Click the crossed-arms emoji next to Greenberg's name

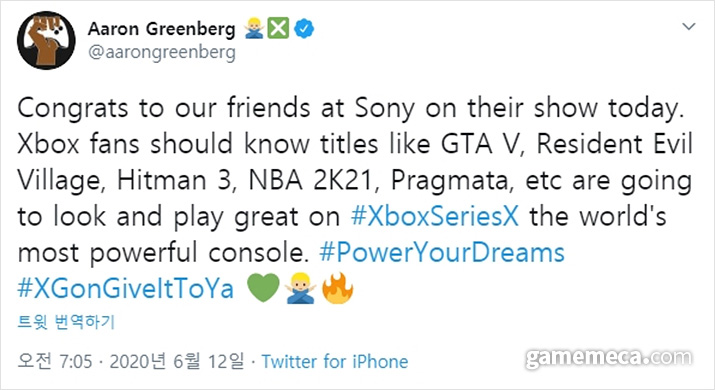(x=254, y=28)
